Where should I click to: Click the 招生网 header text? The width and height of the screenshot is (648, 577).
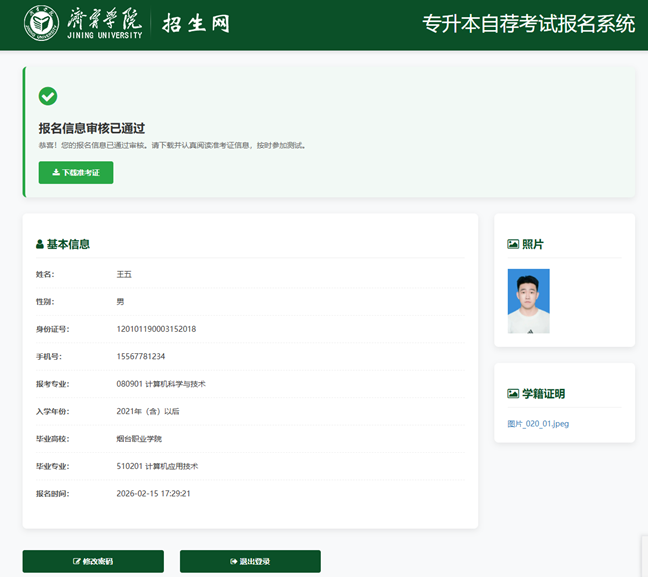pos(196,24)
